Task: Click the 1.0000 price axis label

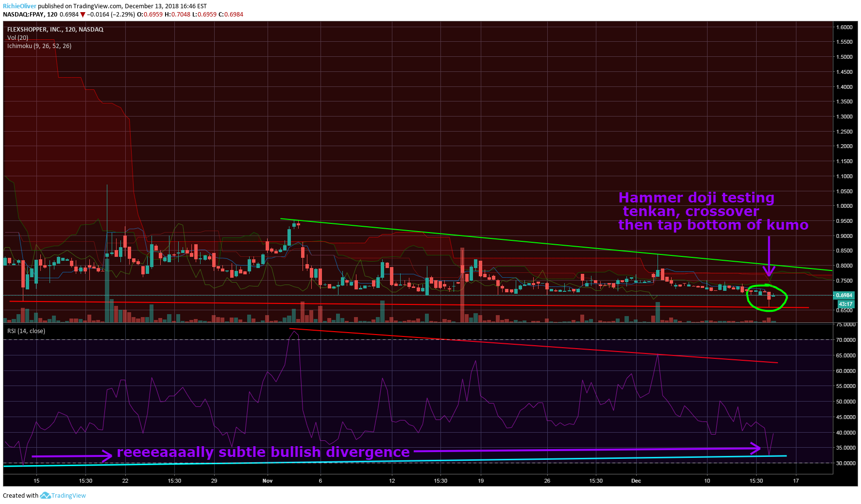Action: pos(844,206)
